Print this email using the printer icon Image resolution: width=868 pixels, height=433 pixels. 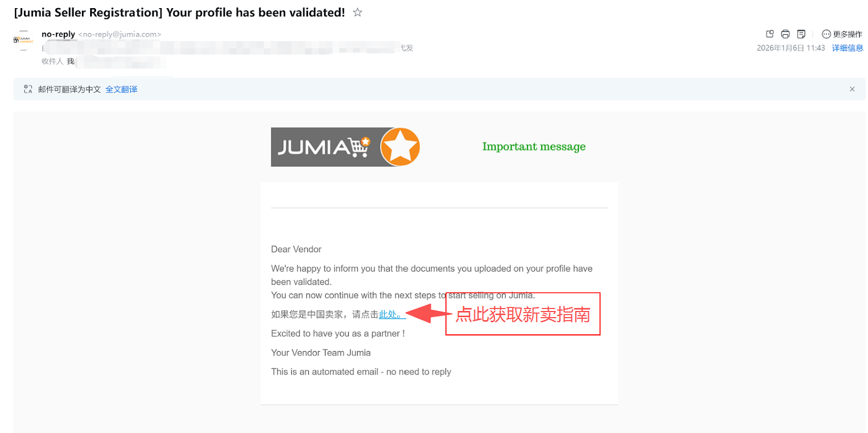coord(785,34)
